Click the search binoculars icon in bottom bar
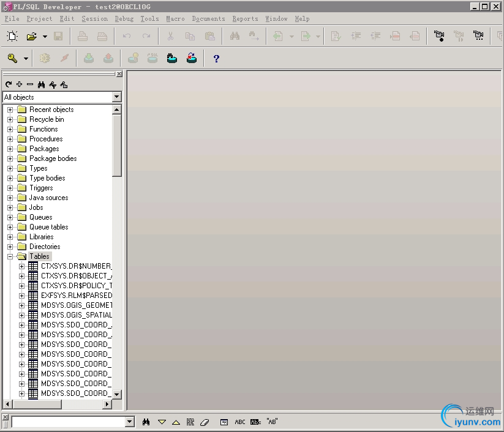 tap(146, 422)
